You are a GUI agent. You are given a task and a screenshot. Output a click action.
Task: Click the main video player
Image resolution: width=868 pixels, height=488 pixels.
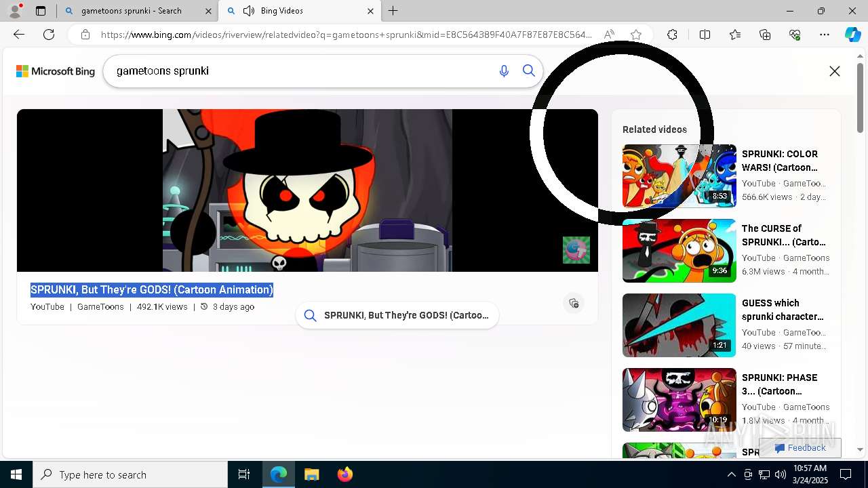[x=307, y=190]
